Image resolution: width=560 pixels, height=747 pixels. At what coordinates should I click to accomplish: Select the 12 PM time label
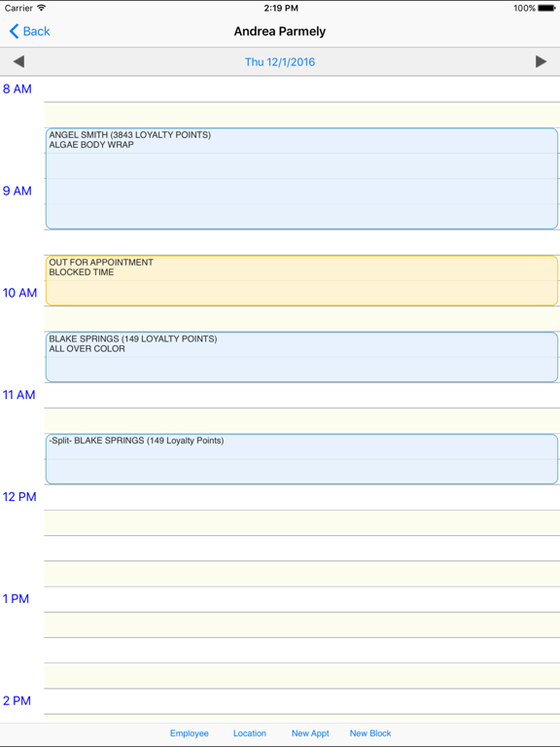[19, 497]
